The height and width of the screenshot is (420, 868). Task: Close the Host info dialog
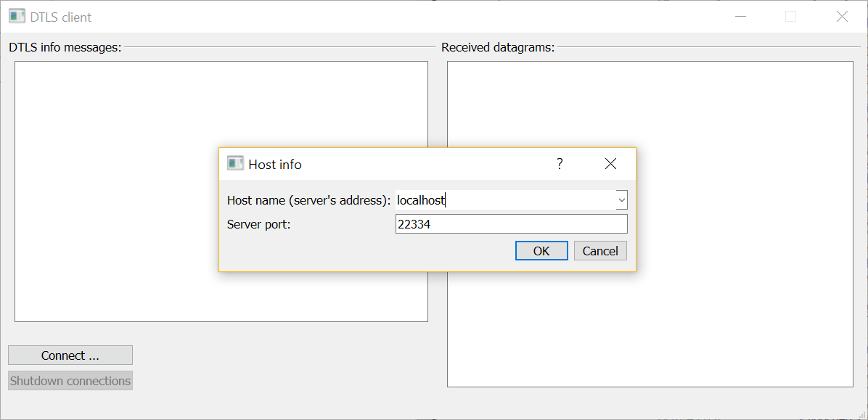[610, 163]
